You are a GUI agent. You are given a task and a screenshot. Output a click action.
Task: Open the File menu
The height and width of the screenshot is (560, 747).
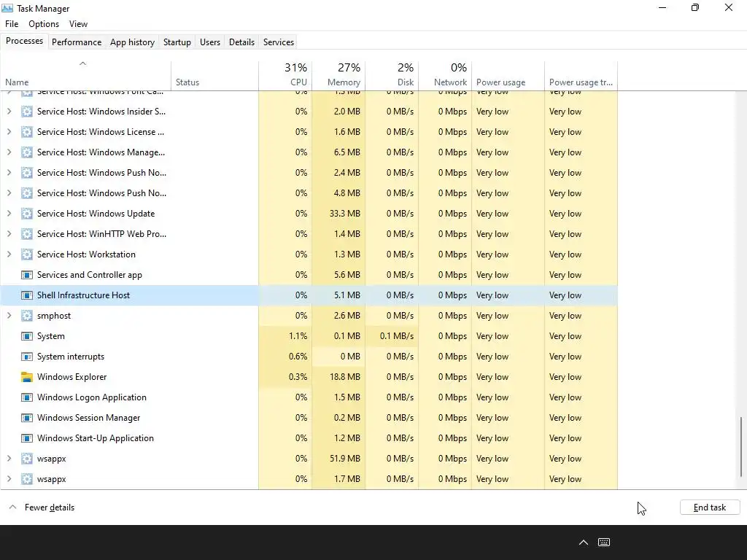12,24
